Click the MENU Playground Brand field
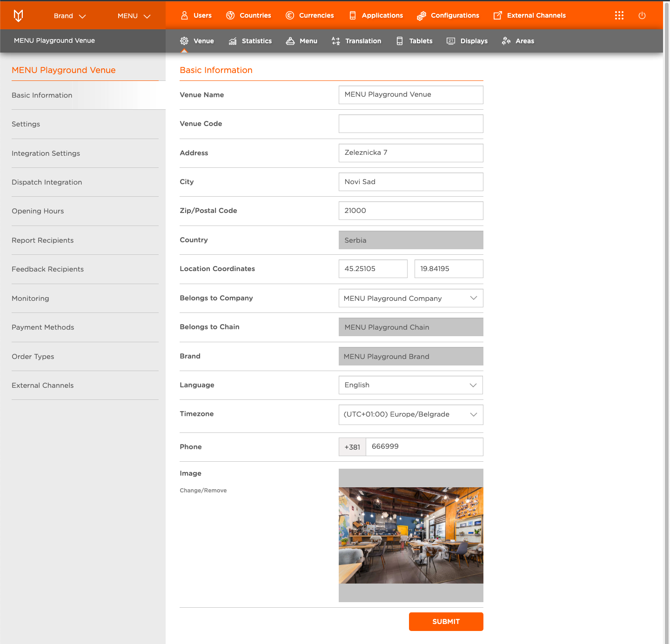 [411, 356]
